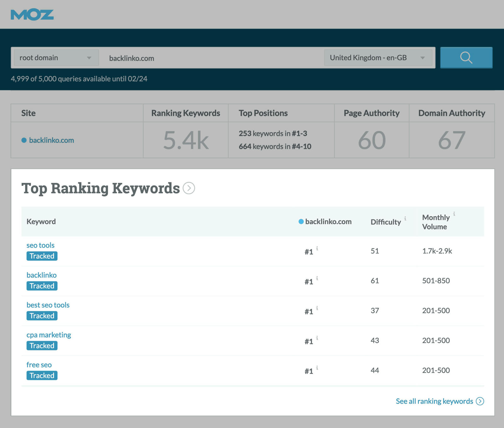This screenshot has height=428, width=504.
Task: Click Tracked badge under cpa marketing
Action: click(x=42, y=346)
